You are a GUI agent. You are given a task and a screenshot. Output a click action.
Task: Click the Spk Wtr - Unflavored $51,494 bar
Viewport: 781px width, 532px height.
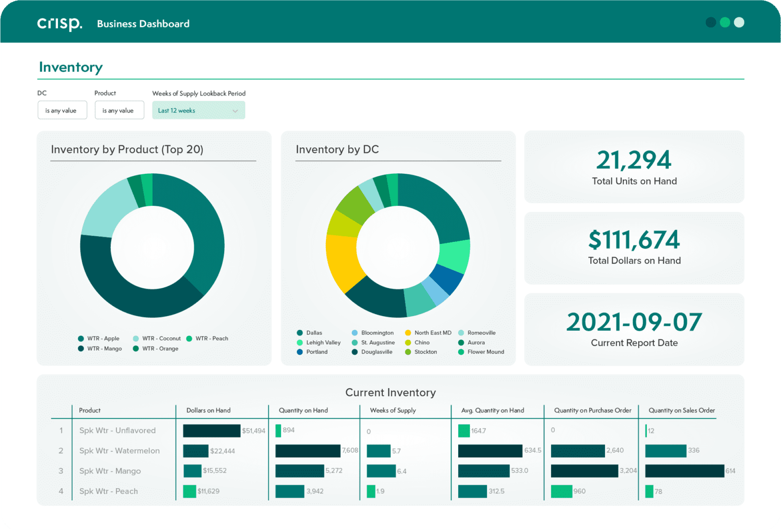[212, 431]
